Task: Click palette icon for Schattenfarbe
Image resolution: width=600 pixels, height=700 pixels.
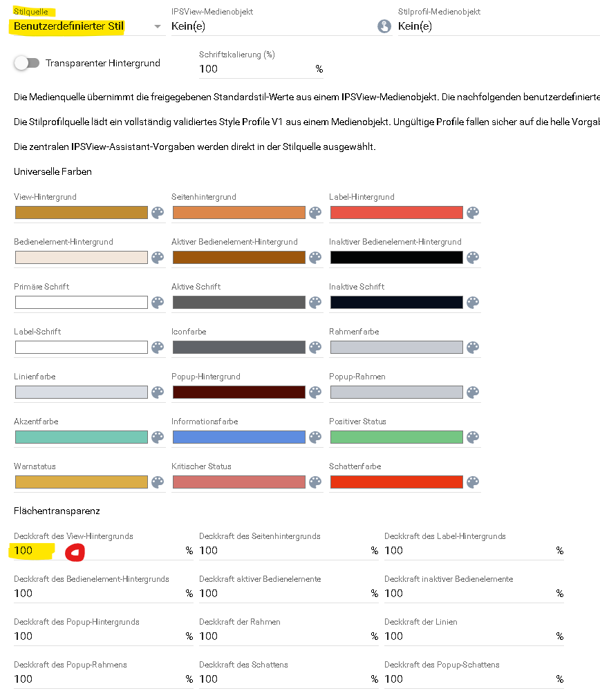Action: [x=473, y=482]
